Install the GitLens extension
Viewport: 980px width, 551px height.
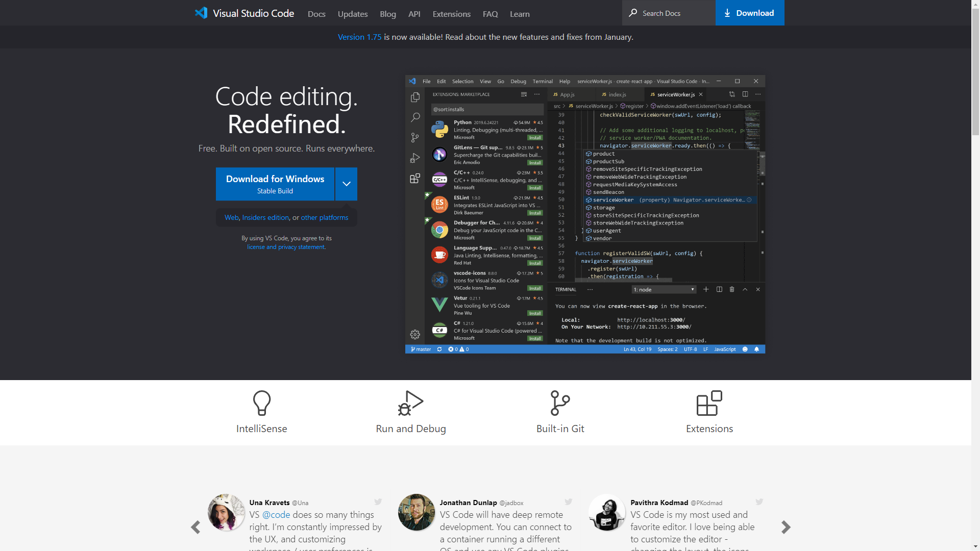pyautogui.click(x=535, y=163)
